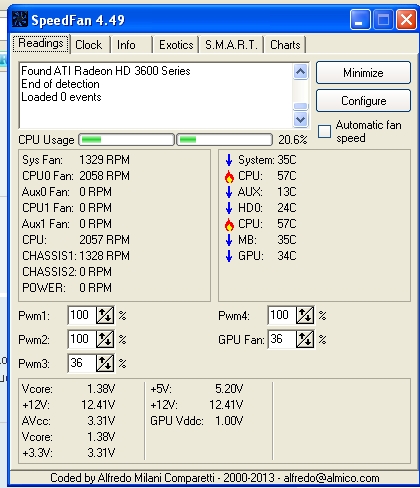420x488 pixels.
Task: Click the Pwm1 up/down stepper
Action: point(105,315)
